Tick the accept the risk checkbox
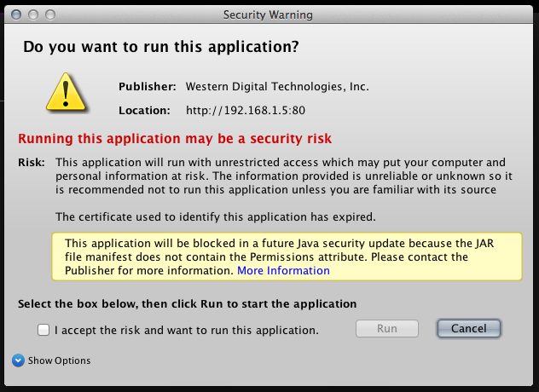The width and height of the screenshot is (539, 392). pos(43,330)
